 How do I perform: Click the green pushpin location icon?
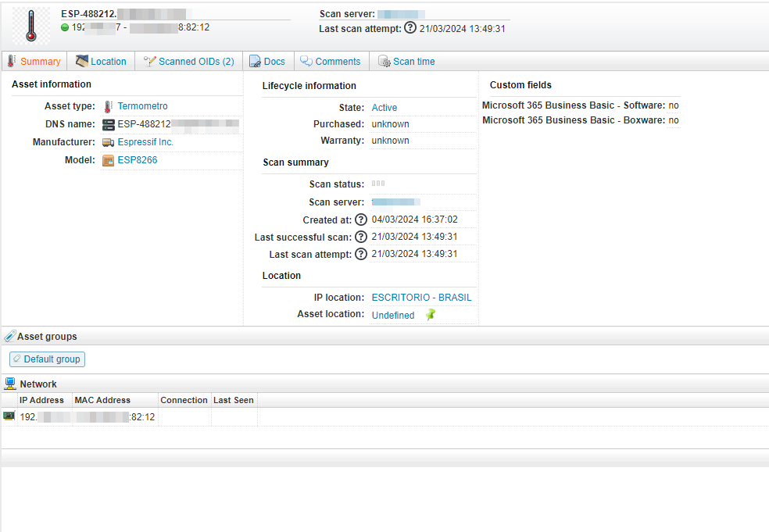click(431, 315)
